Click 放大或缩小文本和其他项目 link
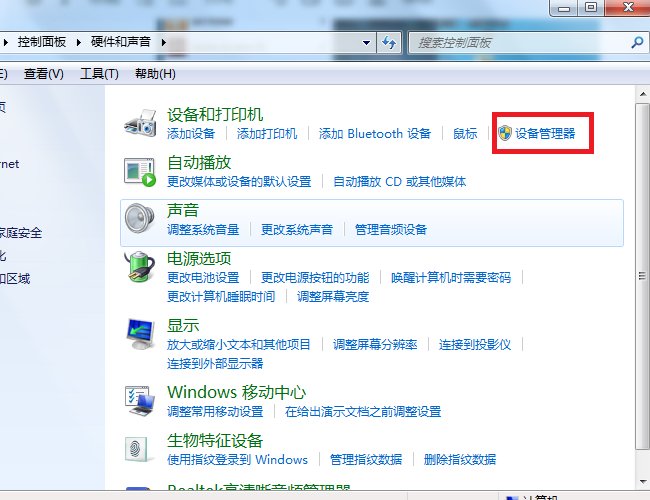The image size is (650, 500). [239, 345]
